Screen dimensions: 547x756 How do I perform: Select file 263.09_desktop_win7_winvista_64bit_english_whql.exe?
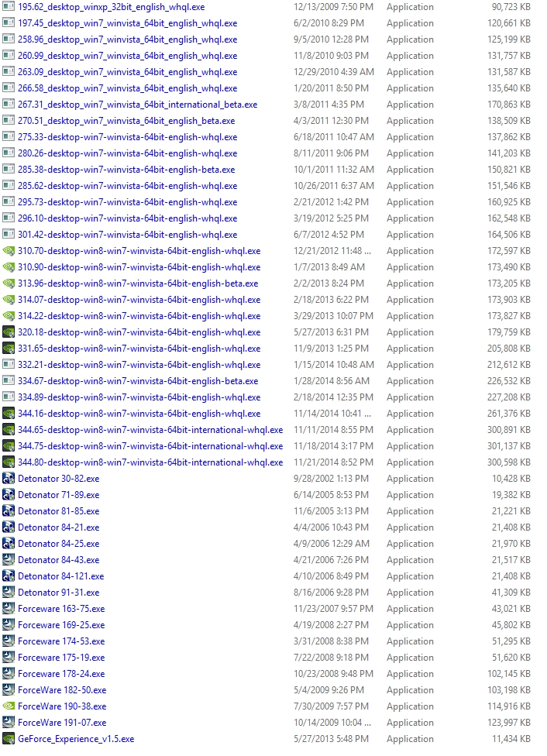pyautogui.click(x=127, y=72)
